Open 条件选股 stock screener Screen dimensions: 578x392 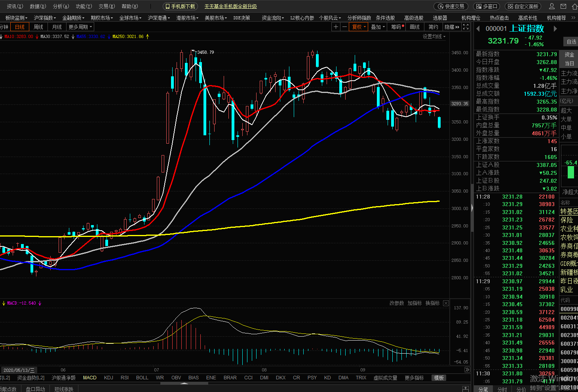[385, 18]
